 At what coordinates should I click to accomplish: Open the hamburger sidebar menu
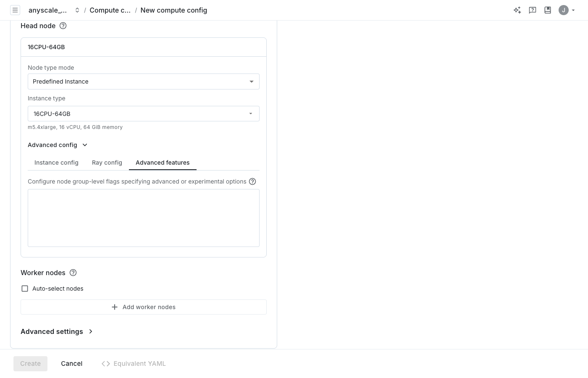[x=15, y=10]
